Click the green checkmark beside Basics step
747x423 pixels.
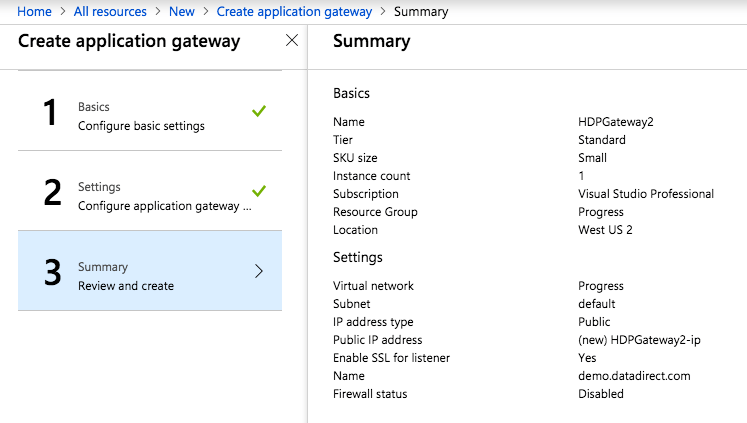click(259, 111)
